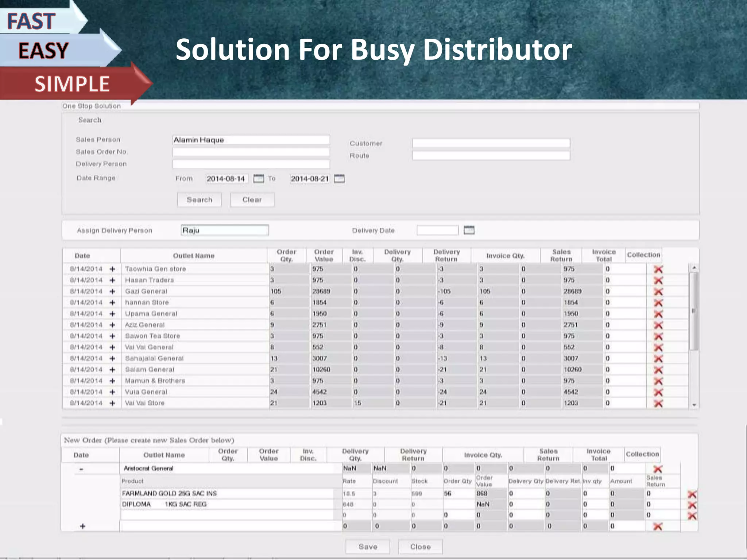The width and height of the screenshot is (747, 560).
Task: Expand the Taowhia Gen store order
Action: (x=112, y=269)
